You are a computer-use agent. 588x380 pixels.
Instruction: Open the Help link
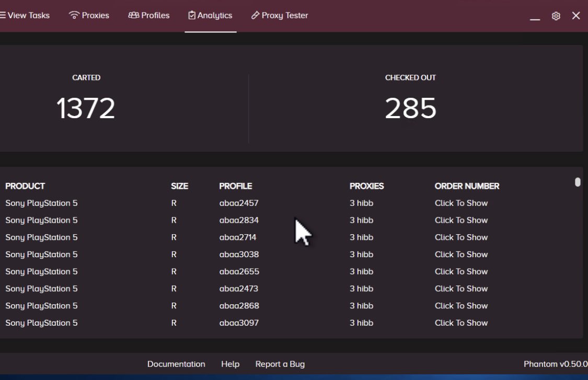pos(230,364)
